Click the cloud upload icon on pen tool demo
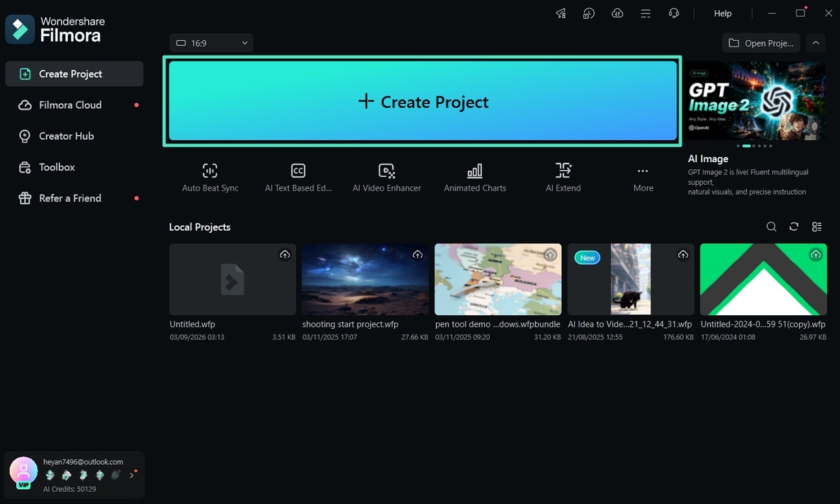This screenshot has width=840, height=504. point(550,255)
